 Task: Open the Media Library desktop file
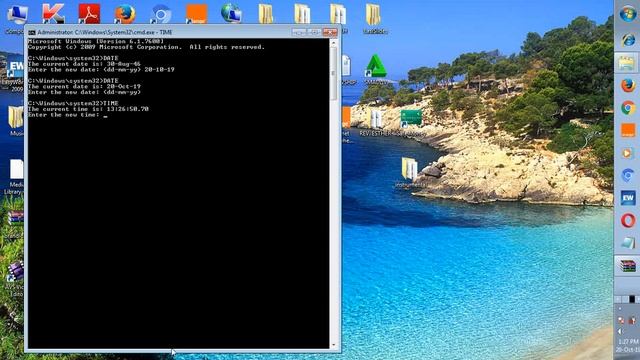pos(16,169)
